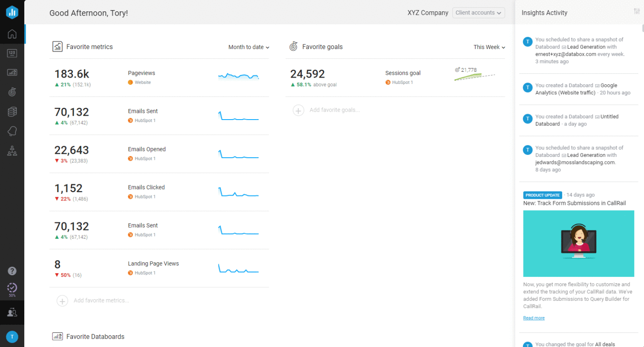644x347 pixels.
Task: Open your profile via the T avatar
Action: (12, 337)
